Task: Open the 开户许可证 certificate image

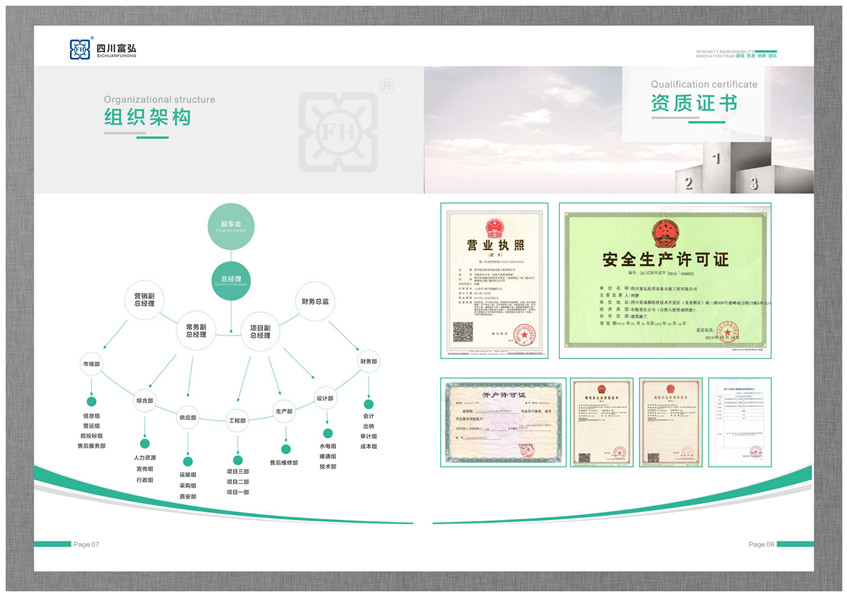Action: tap(503, 422)
